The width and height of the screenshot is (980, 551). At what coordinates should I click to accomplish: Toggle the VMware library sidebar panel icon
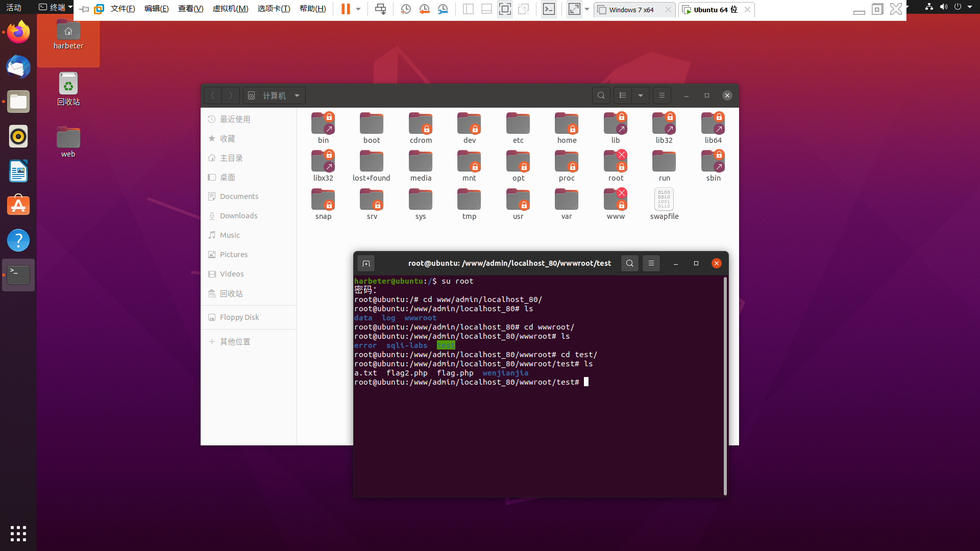click(468, 9)
